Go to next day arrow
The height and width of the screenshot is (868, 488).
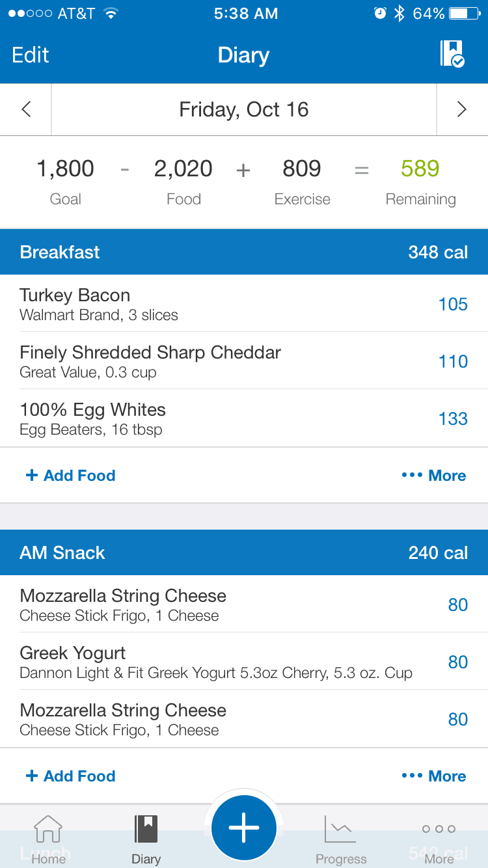[462, 109]
